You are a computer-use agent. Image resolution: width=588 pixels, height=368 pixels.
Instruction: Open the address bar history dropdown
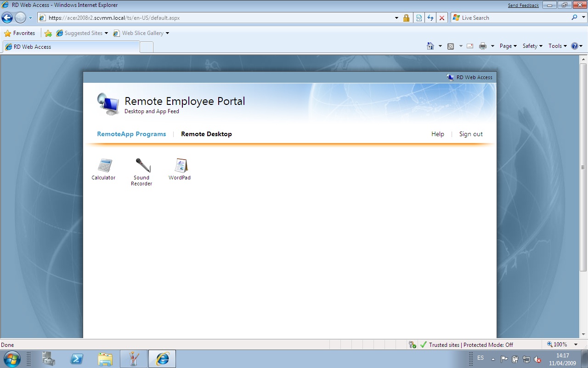[396, 17]
